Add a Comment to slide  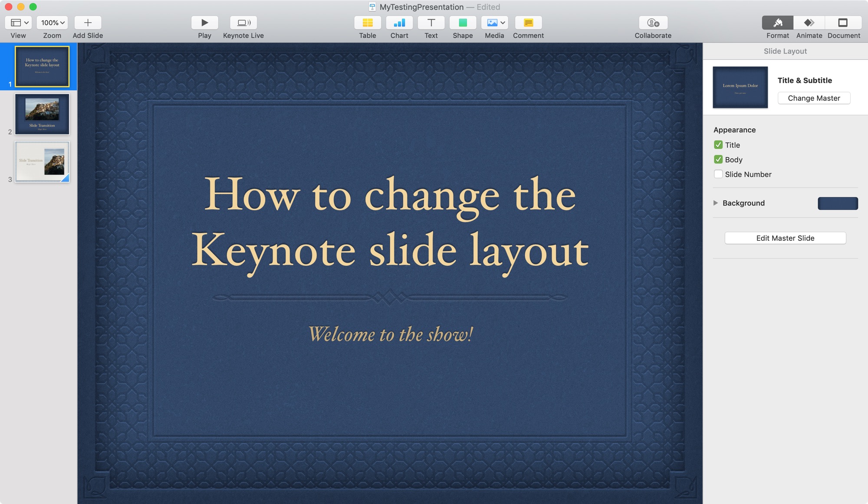point(528,23)
